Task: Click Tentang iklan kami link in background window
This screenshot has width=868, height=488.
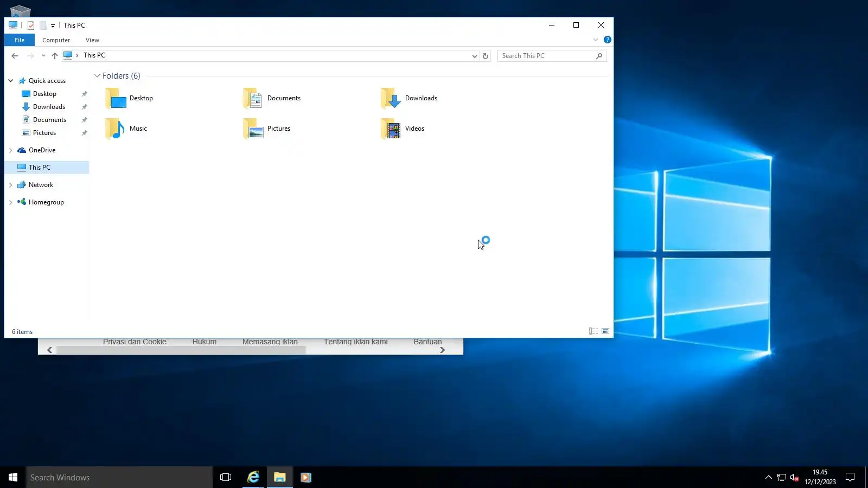Action: (x=356, y=342)
